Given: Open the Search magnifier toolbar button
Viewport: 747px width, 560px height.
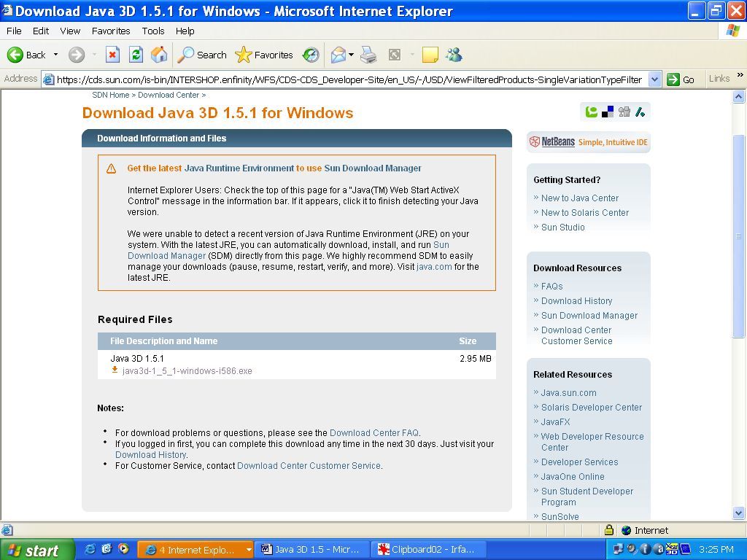Looking at the screenshot, I should 201,55.
